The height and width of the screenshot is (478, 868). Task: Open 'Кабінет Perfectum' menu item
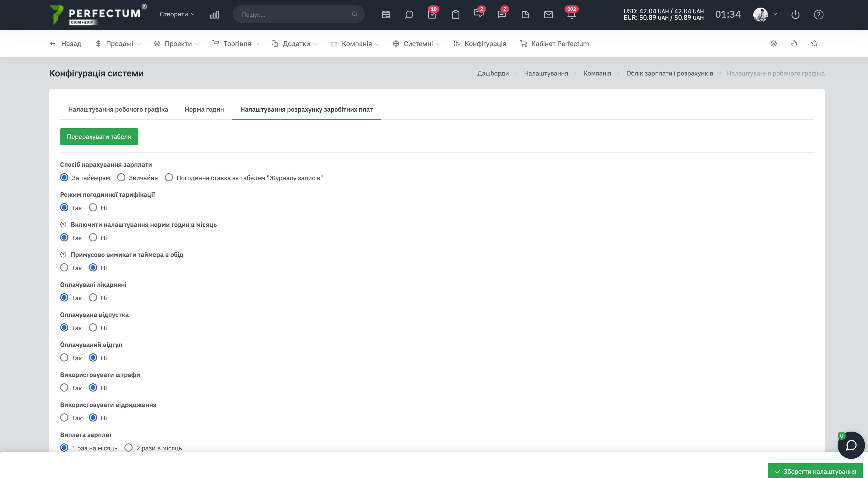554,43
